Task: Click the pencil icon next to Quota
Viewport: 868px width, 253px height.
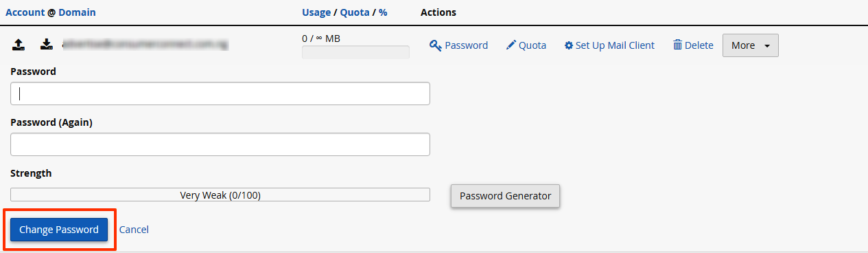Action: click(511, 45)
